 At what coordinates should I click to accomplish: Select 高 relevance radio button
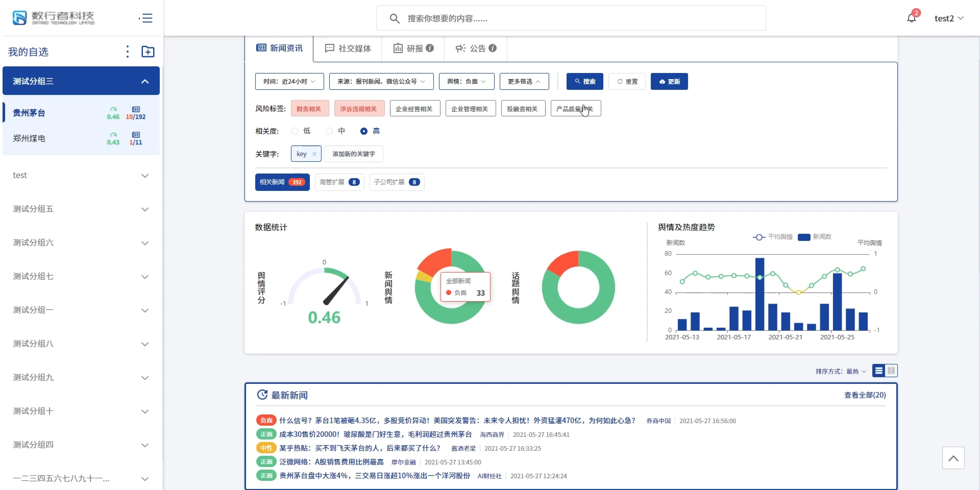[364, 131]
